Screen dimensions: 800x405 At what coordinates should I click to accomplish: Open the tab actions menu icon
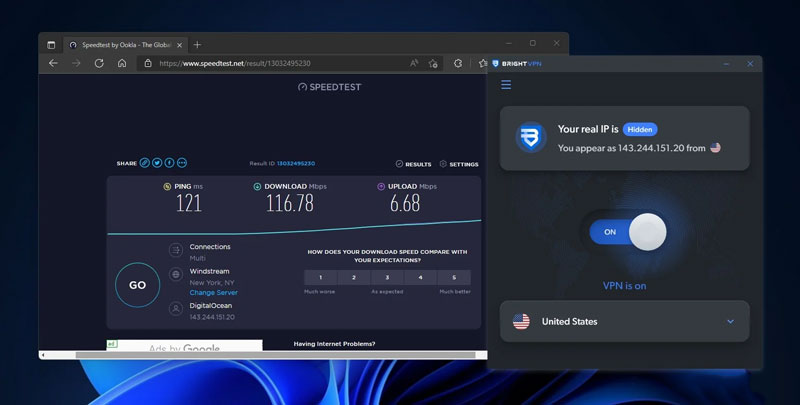(x=51, y=45)
